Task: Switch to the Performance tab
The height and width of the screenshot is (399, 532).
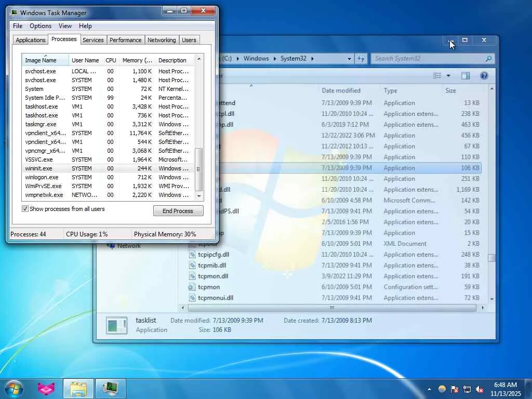Action: tap(125, 40)
